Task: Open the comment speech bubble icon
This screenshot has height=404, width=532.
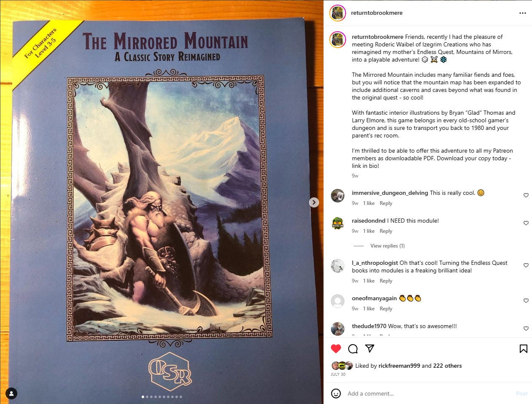Action: [353, 349]
